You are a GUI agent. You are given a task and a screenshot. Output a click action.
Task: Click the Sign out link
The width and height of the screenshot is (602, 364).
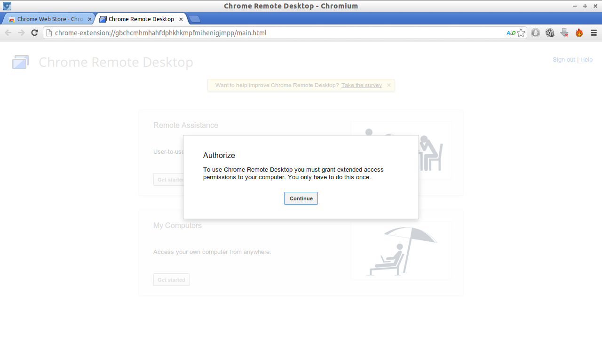pyautogui.click(x=563, y=60)
